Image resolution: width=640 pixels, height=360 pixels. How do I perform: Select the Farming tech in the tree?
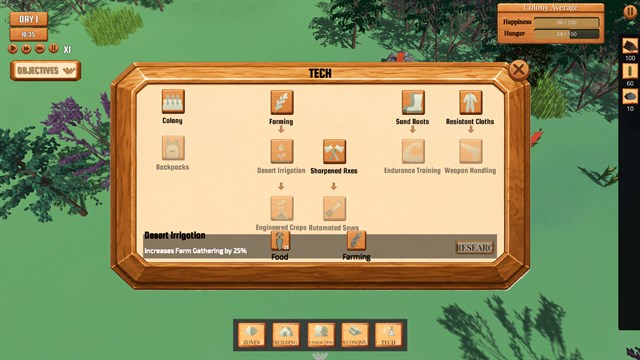(x=282, y=102)
